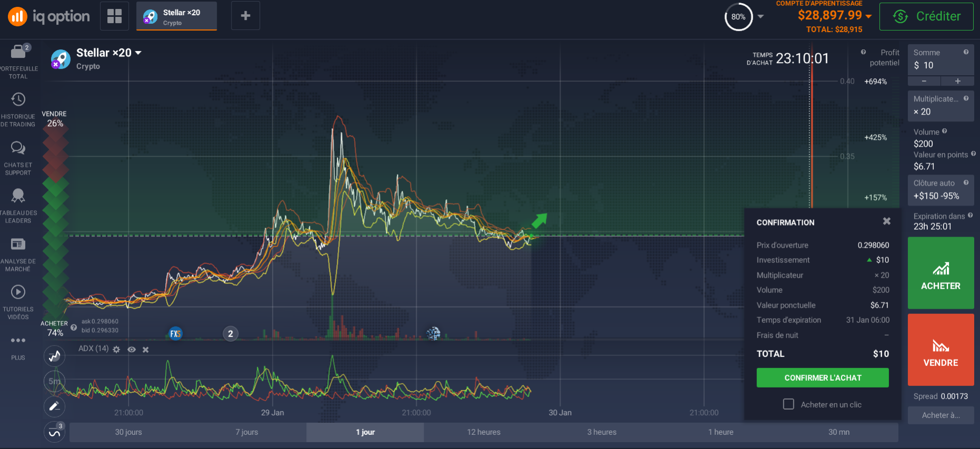Open the indicators button with badge 3
This screenshot has width=980, height=449.
click(54, 432)
